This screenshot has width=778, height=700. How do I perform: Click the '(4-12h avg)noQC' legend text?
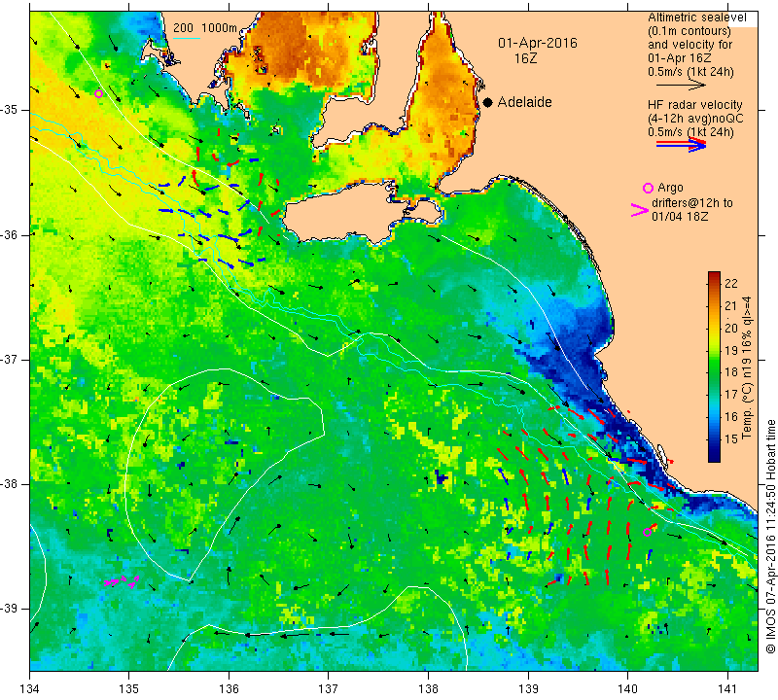pos(695,119)
